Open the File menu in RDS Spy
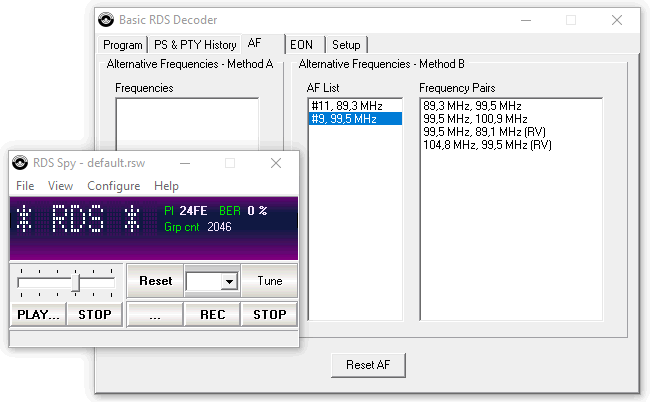Screen dimensions: 650x402 coord(25,186)
